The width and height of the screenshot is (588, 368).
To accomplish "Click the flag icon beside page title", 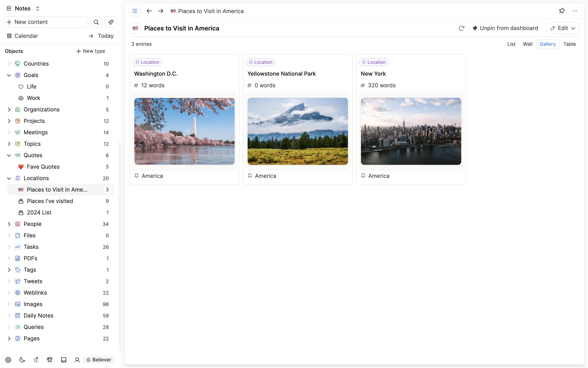I will (135, 28).
